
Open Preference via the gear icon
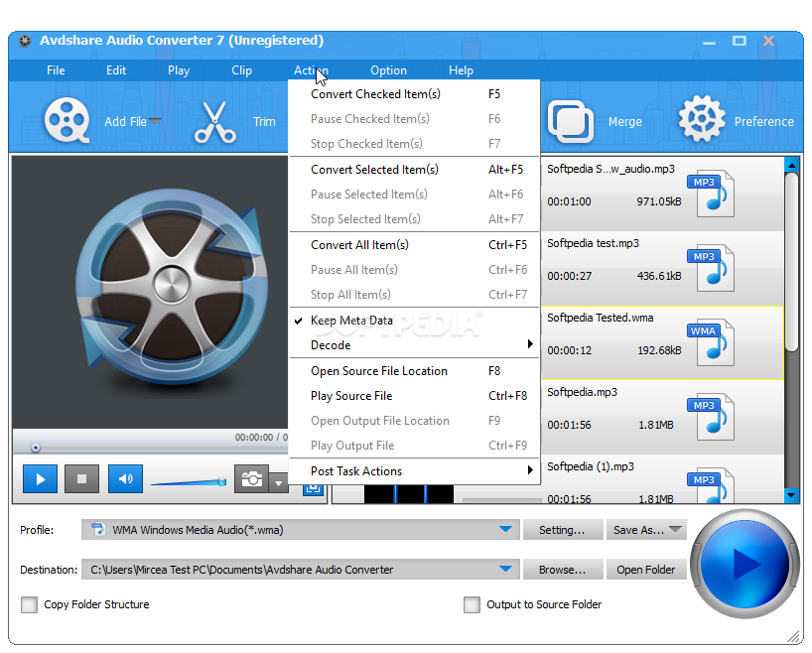click(702, 119)
